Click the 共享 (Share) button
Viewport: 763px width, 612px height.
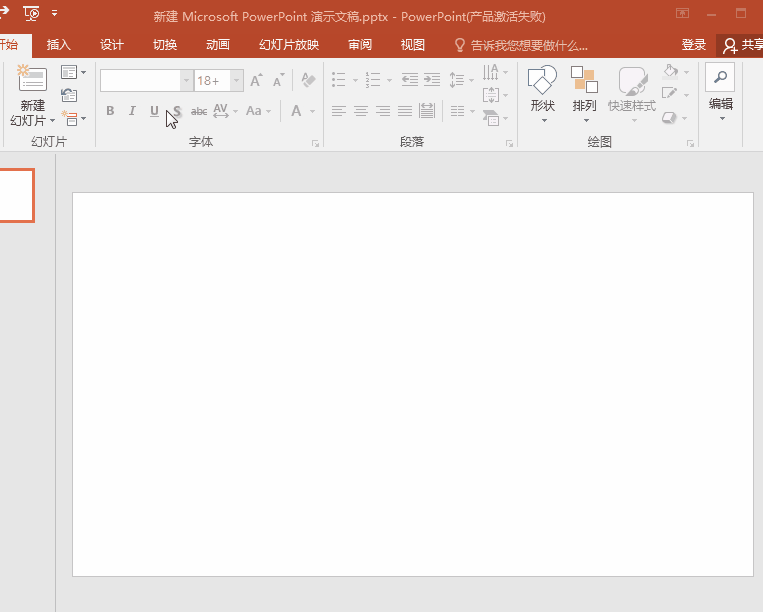click(x=743, y=45)
